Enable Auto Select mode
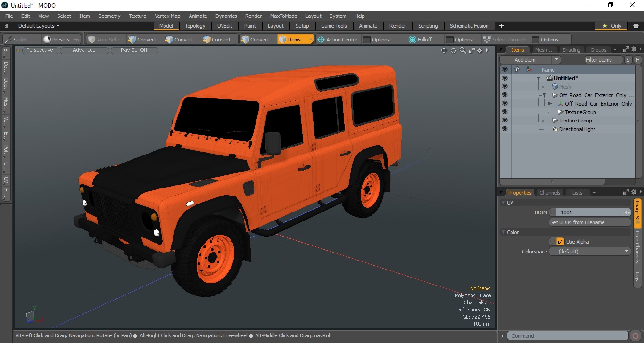This screenshot has height=343, width=644. [105, 40]
